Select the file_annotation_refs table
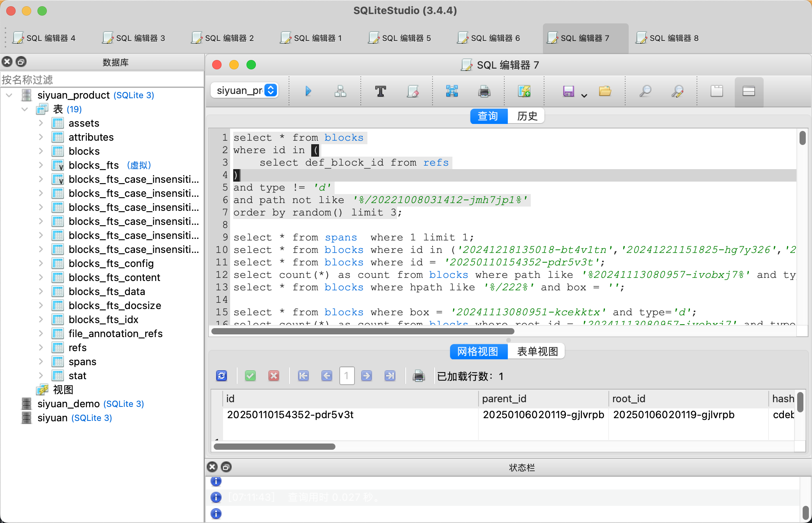The image size is (812, 523). (115, 334)
